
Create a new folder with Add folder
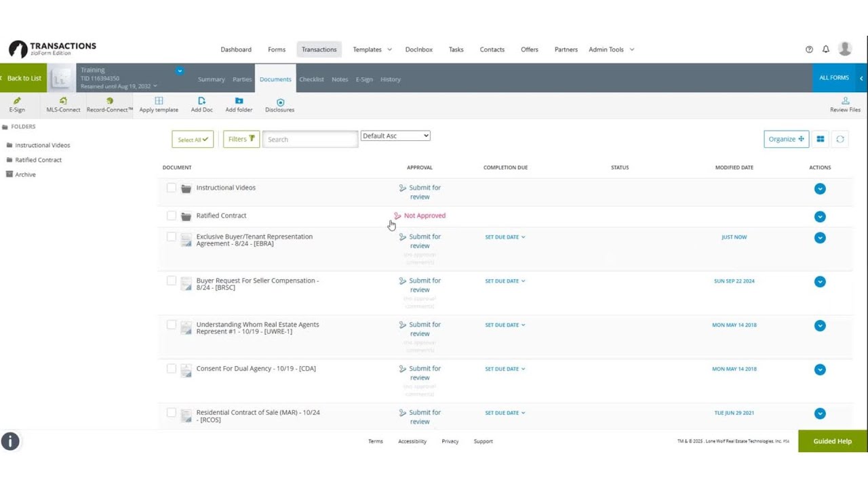pos(239,104)
